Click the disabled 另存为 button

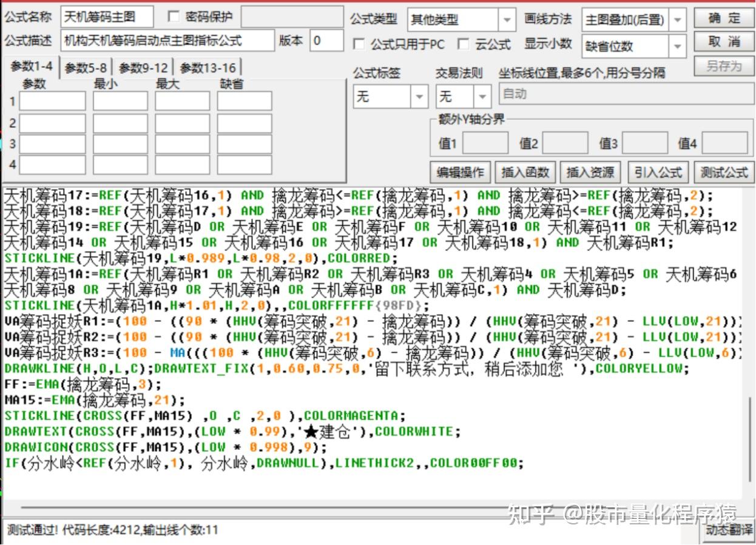[x=724, y=65]
